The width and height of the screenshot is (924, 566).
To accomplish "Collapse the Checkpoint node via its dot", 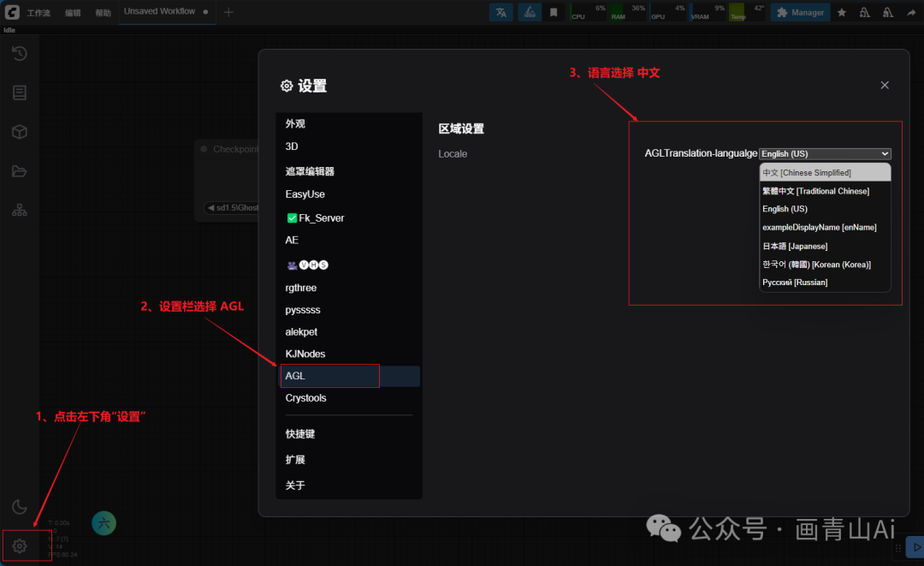I will [x=204, y=149].
